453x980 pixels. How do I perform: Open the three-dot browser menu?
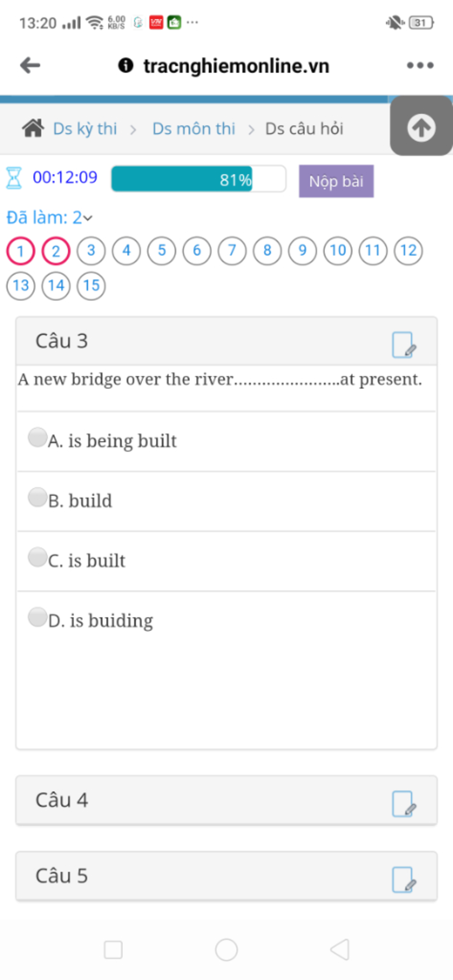point(420,65)
